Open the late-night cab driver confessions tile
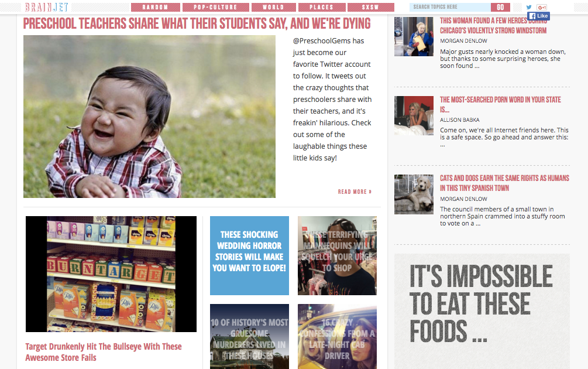The width and height of the screenshot is (588, 369). click(337, 337)
